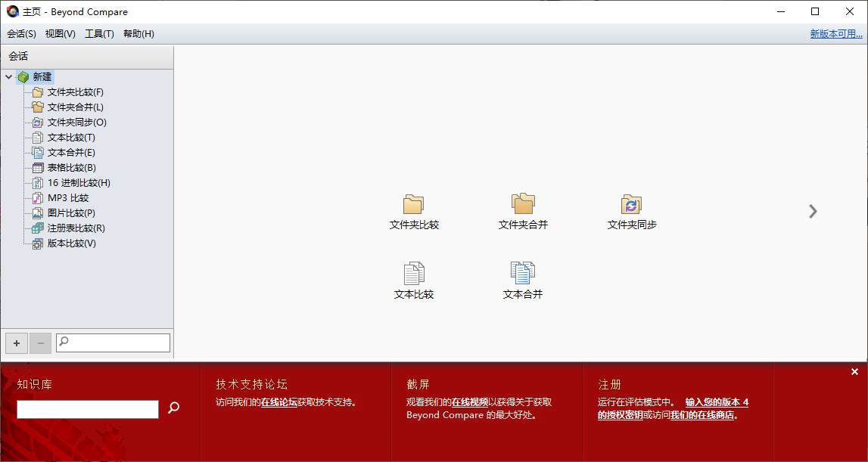
Task: Select the 文件夹同步(O) tree label
Action: tap(77, 122)
